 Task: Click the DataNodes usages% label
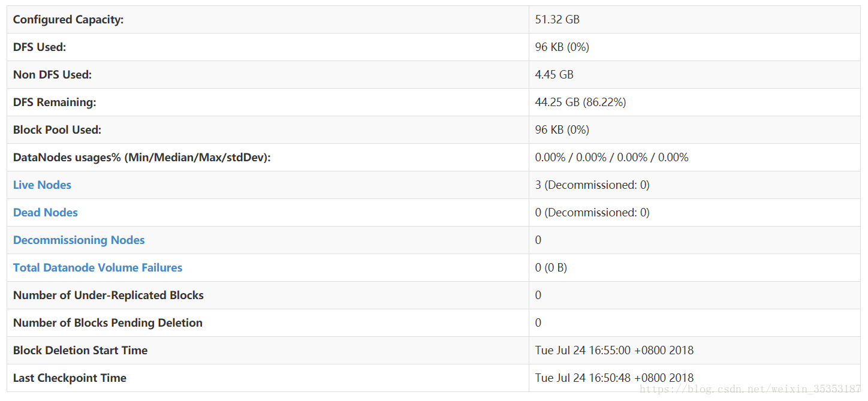click(x=142, y=158)
